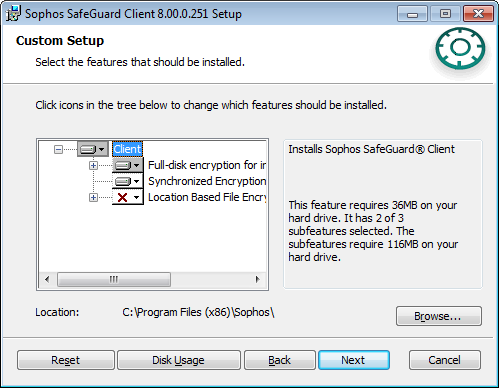Click the Browse... button
Viewport: 499px width, 388px height.
point(439,316)
